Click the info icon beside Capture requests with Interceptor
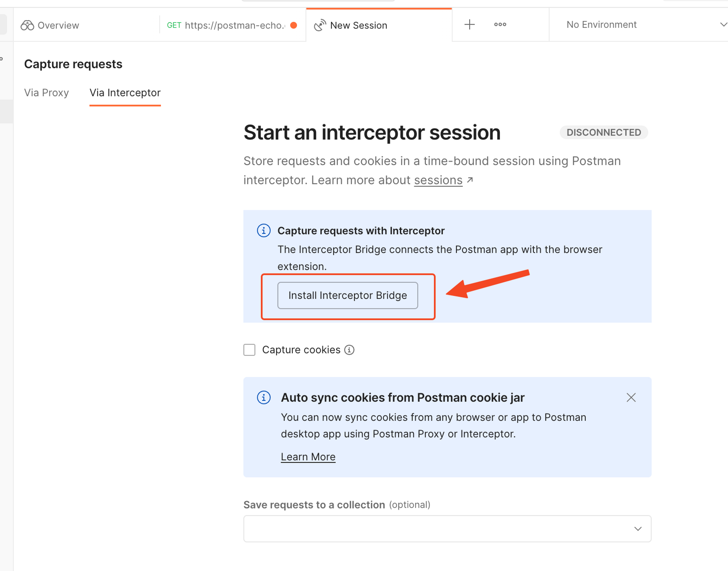This screenshot has width=728, height=571. click(263, 230)
